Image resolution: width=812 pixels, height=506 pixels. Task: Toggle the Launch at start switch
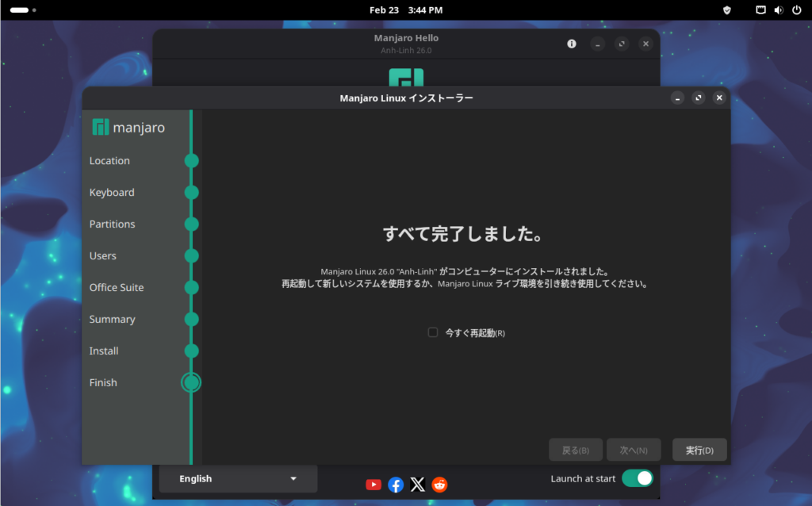coord(637,478)
